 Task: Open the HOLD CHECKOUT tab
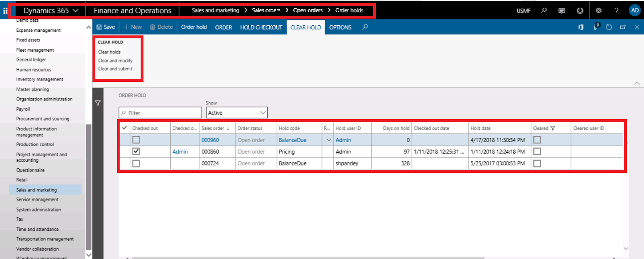pos(261,27)
